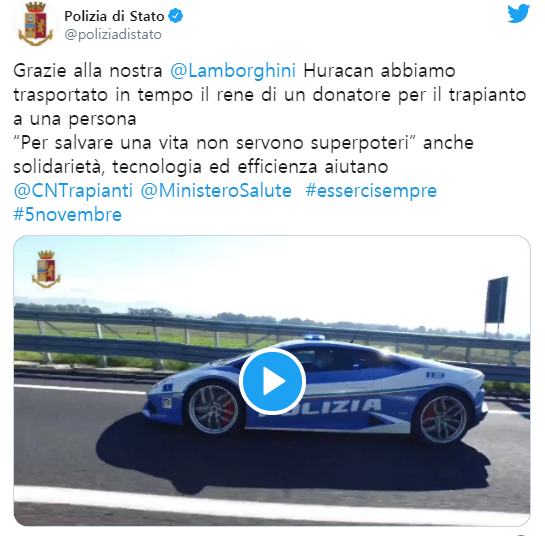The height and width of the screenshot is (536, 545).
Task: Open the @CNTrapianti mention
Action: (x=73, y=190)
